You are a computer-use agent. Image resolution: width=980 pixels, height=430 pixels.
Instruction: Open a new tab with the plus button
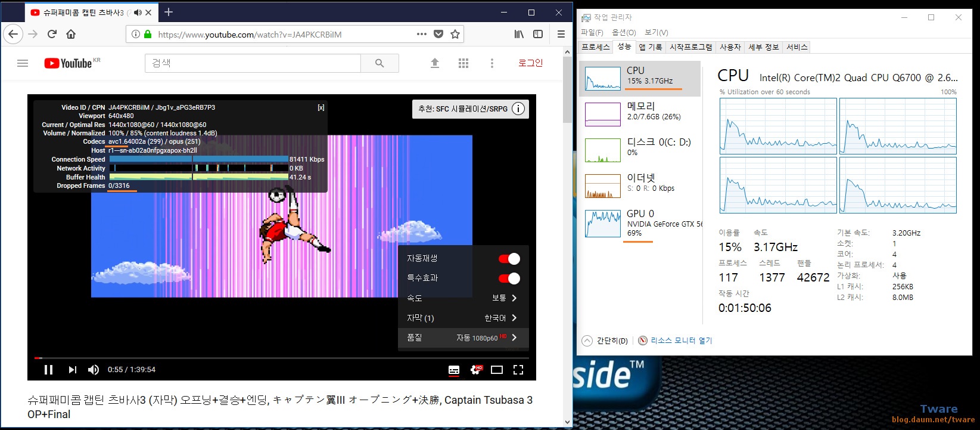click(x=169, y=12)
